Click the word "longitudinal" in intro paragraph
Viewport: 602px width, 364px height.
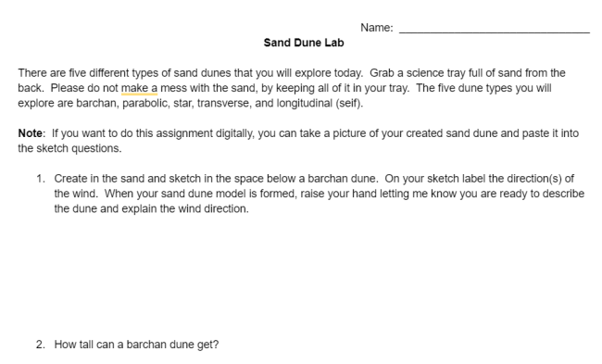point(305,104)
